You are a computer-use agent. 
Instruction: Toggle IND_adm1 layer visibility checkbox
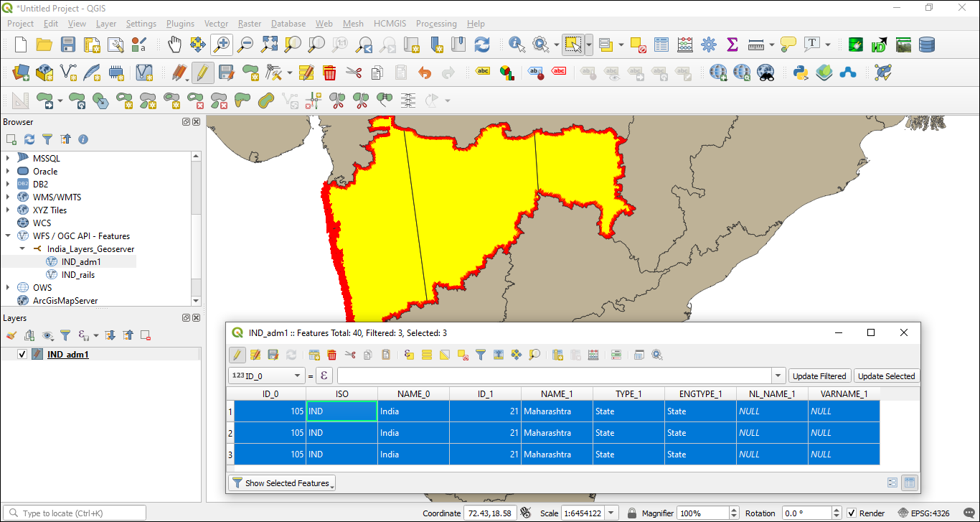pos(22,355)
